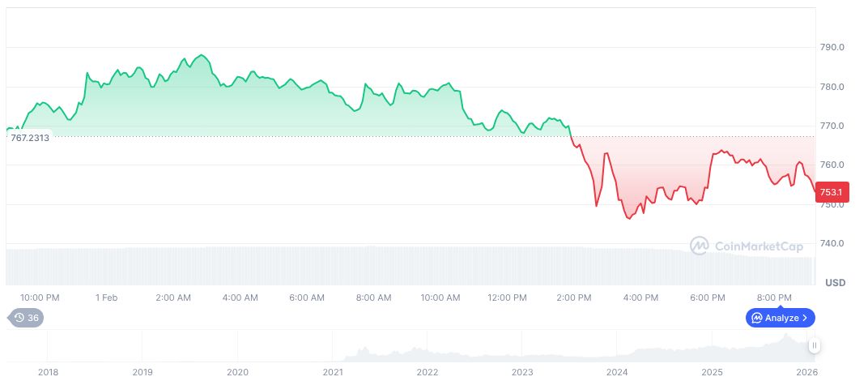Click the red 753.1 current price tag
The width and height of the screenshot is (868, 381).
832,192
